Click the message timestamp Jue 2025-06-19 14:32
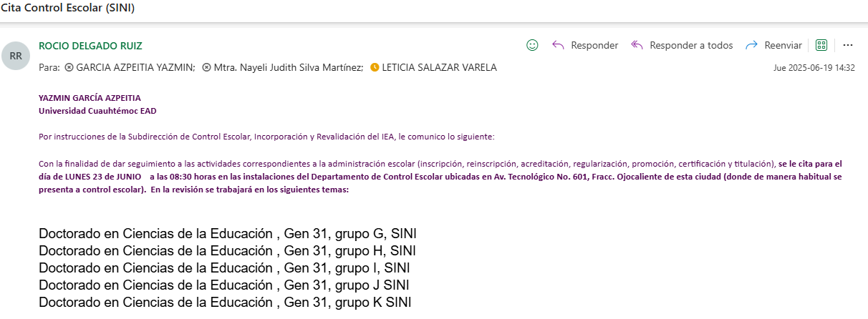868x319 pixels. pyautogui.click(x=814, y=68)
